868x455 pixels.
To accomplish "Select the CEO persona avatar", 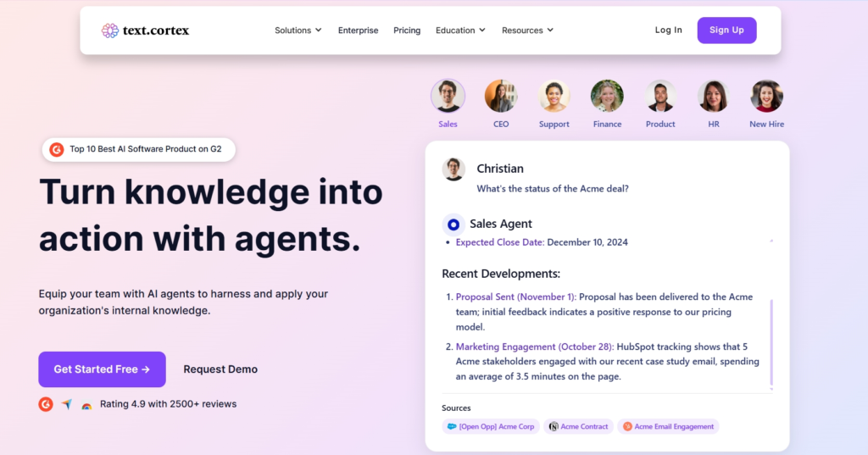I will (501, 96).
